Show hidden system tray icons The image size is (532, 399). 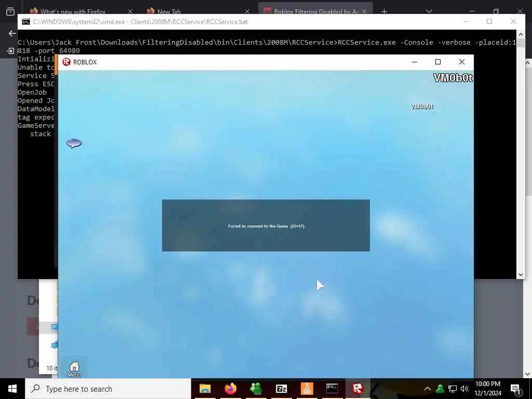pos(428,389)
